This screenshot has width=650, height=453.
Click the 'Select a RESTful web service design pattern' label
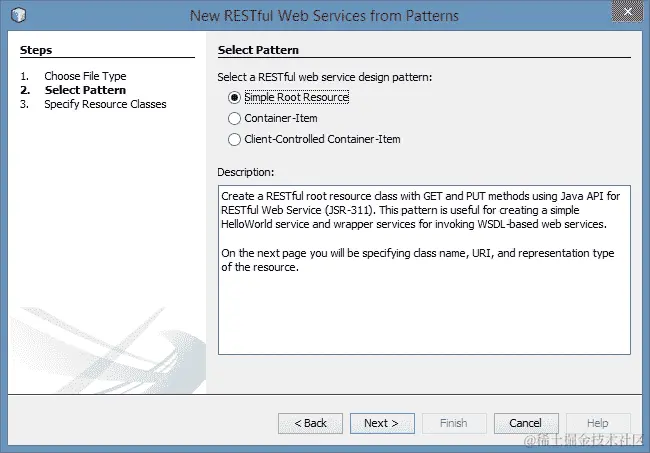(325, 78)
